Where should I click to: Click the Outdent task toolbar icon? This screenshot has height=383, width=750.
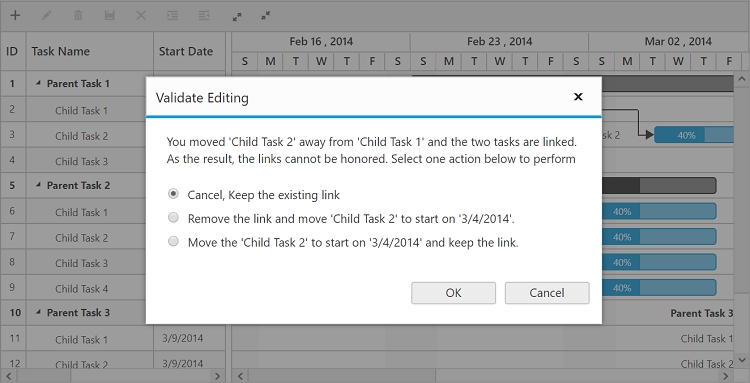[x=204, y=15]
